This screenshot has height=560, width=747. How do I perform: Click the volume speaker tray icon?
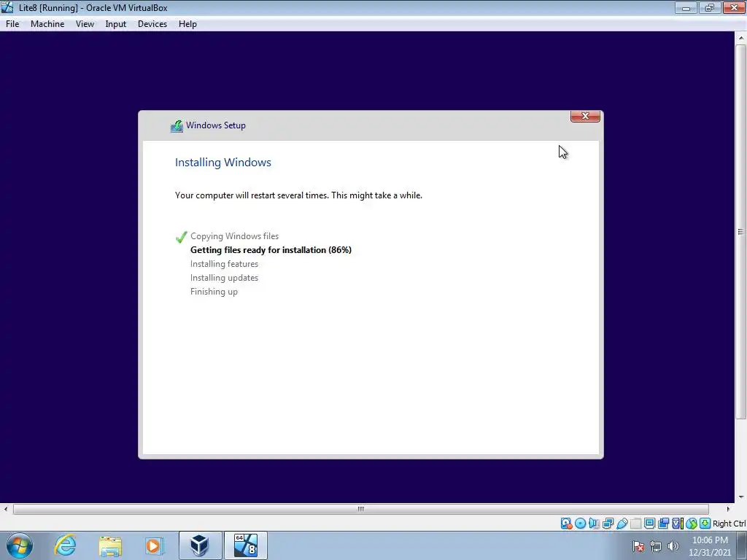click(x=673, y=546)
